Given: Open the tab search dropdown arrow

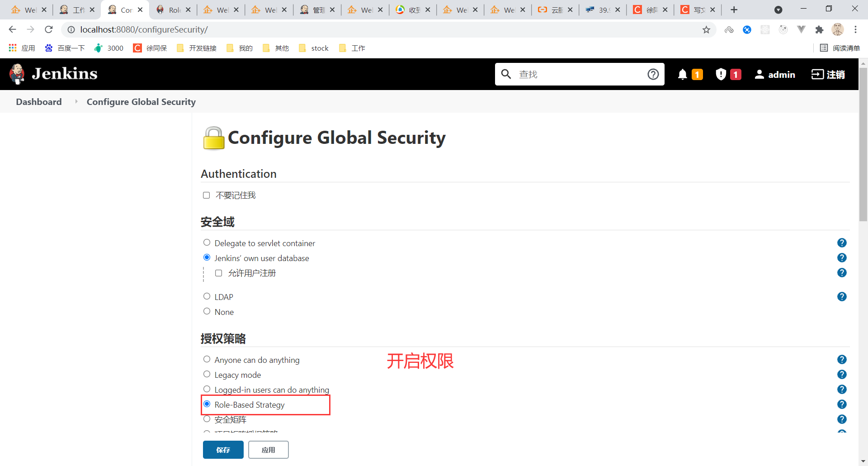Looking at the screenshot, I should [778, 10].
